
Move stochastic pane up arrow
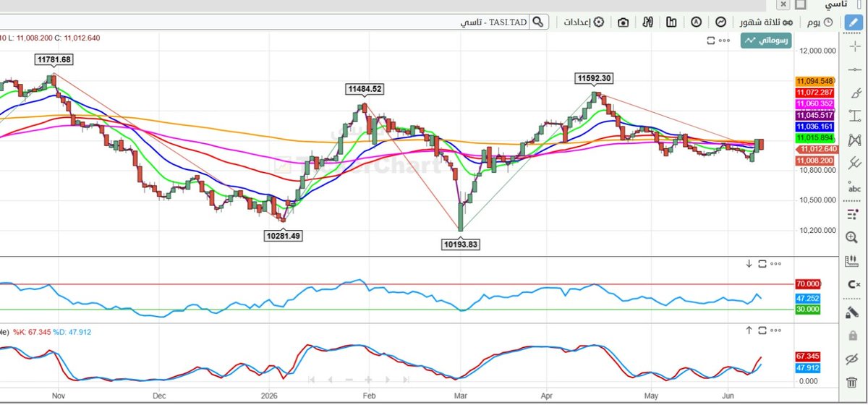point(749,331)
